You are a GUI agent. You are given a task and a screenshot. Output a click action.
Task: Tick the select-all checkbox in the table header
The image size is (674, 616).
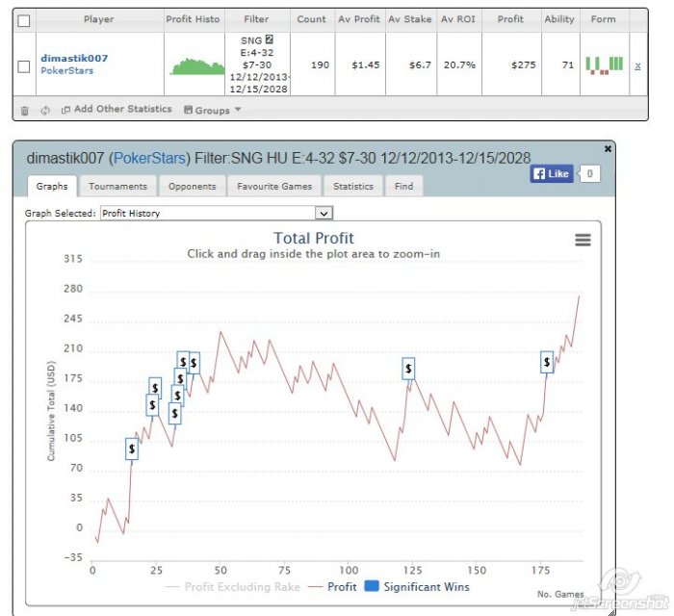click(x=24, y=19)
